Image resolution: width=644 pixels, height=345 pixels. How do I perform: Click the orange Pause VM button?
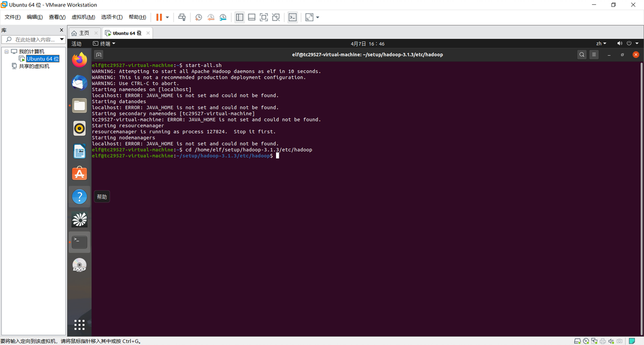[x=159, y=17]
